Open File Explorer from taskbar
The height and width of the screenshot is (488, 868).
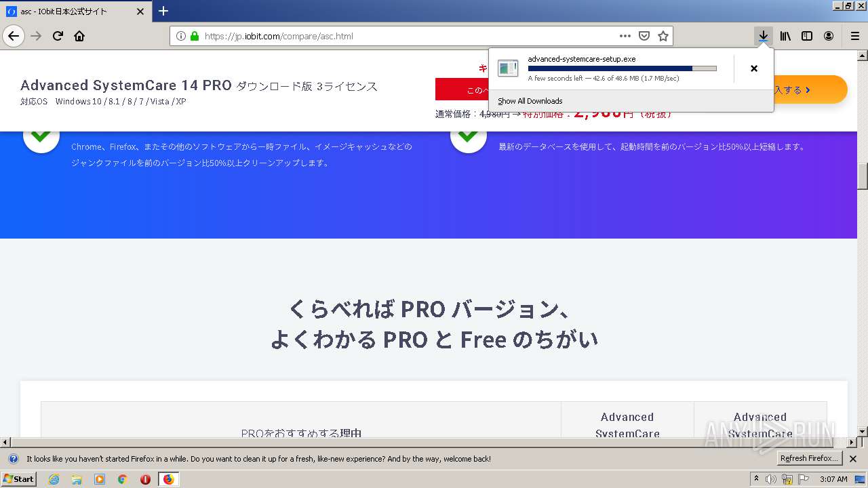point(77,479)
